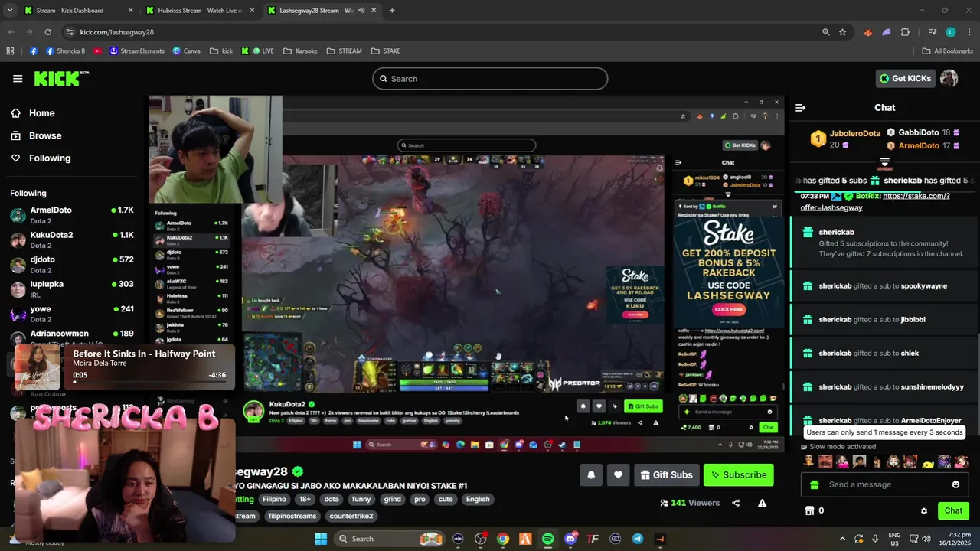
Task: Open the emoji picker in chat input
Action: coord(955,484)
